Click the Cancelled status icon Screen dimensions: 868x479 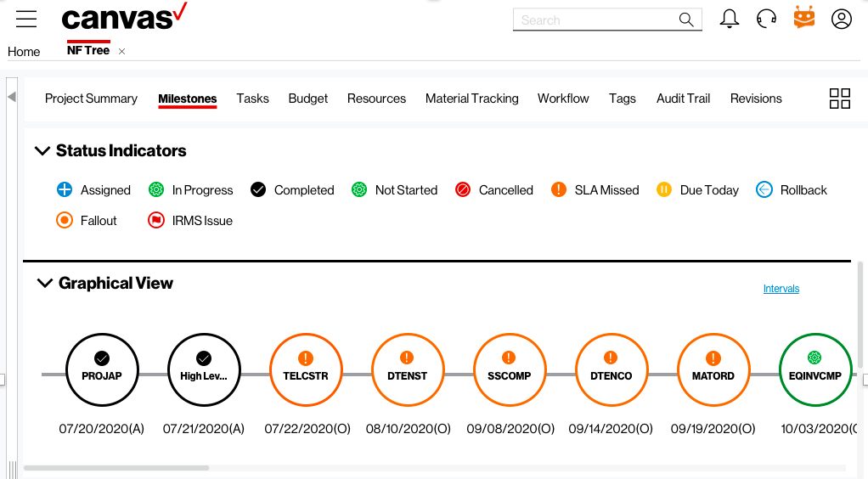[x=463, y=189]
